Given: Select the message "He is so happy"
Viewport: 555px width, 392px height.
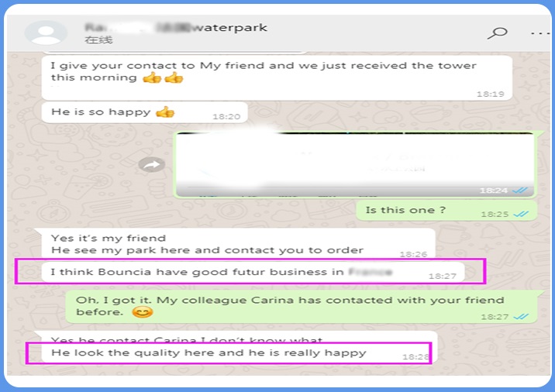Looking at the screenshot, I should (x=144, y=112).
